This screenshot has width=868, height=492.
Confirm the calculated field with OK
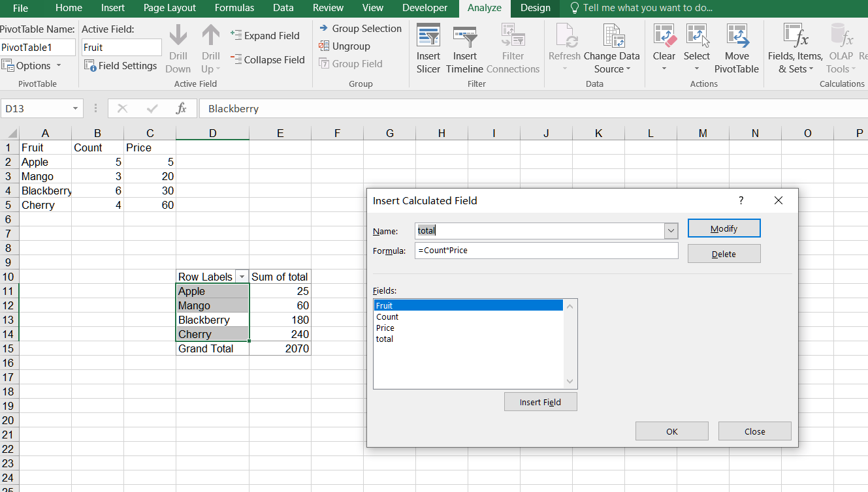tap(671, 431)
